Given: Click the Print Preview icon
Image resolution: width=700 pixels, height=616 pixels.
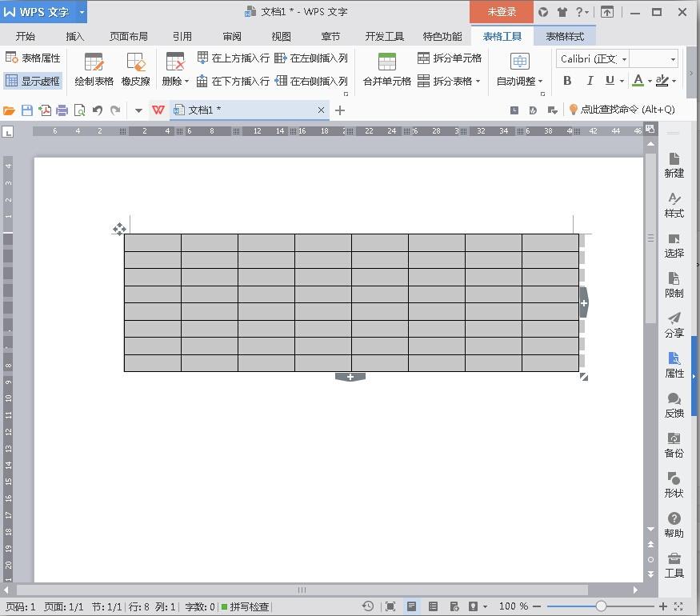Looking at the screenshot, I should [79, 110].
